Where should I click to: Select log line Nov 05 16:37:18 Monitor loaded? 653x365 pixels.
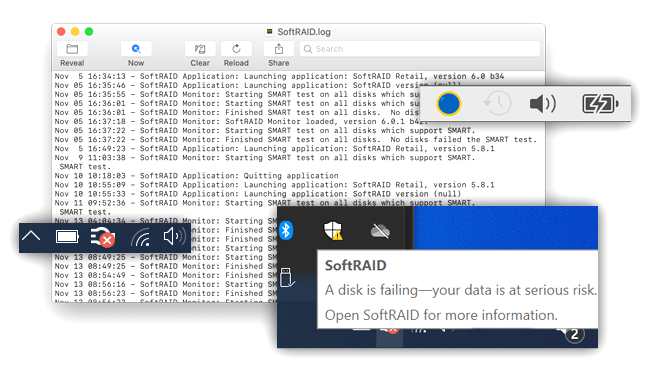(242, 122)
